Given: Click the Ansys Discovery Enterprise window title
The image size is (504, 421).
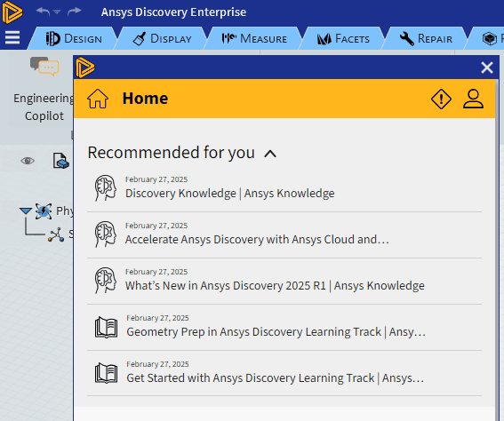Looking at the screenshot, I should coord(173,12).
